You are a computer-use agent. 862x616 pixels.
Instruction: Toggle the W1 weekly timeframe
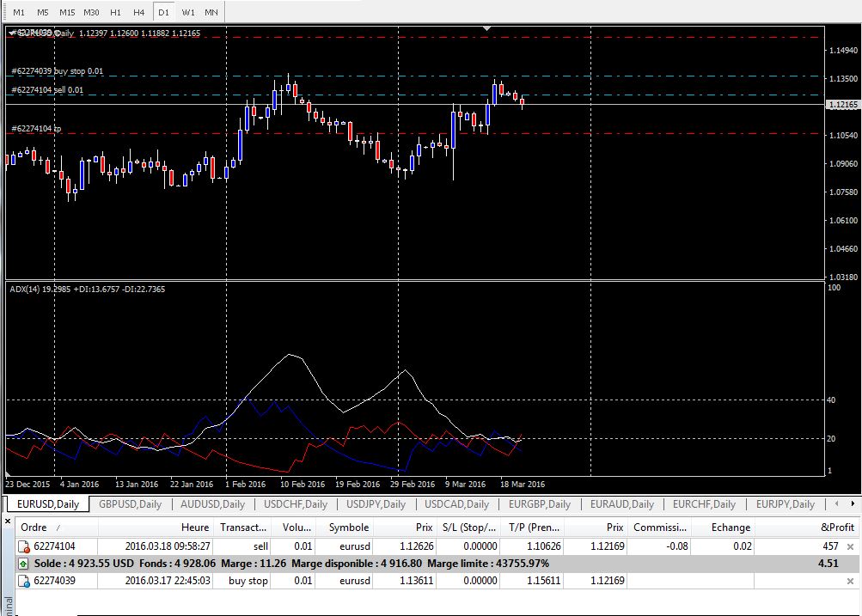pos(187,12)
